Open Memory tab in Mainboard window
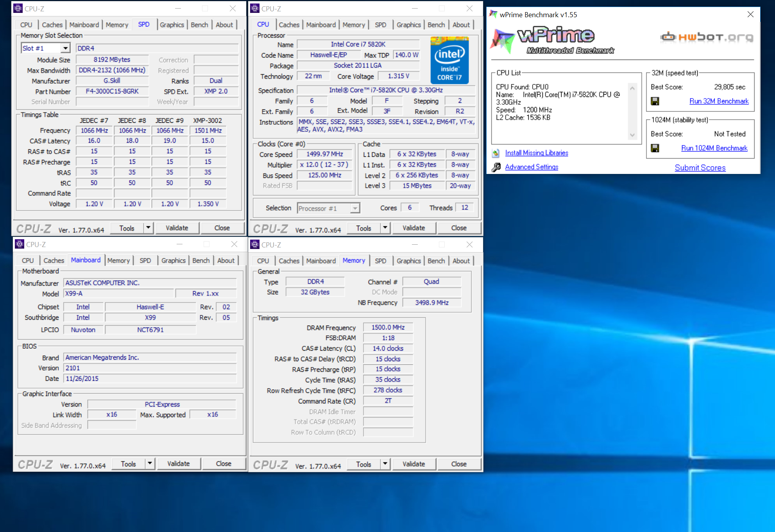 pyautogui.click(x=118, y=260)
